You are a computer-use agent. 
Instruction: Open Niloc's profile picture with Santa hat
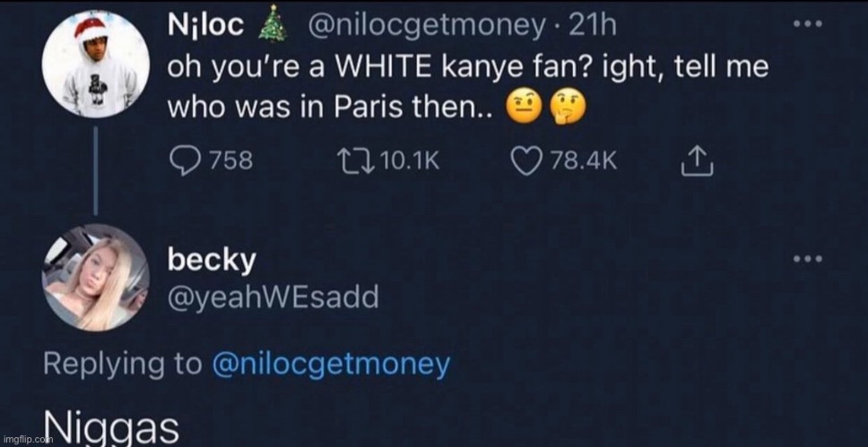(x=90, y=69)
